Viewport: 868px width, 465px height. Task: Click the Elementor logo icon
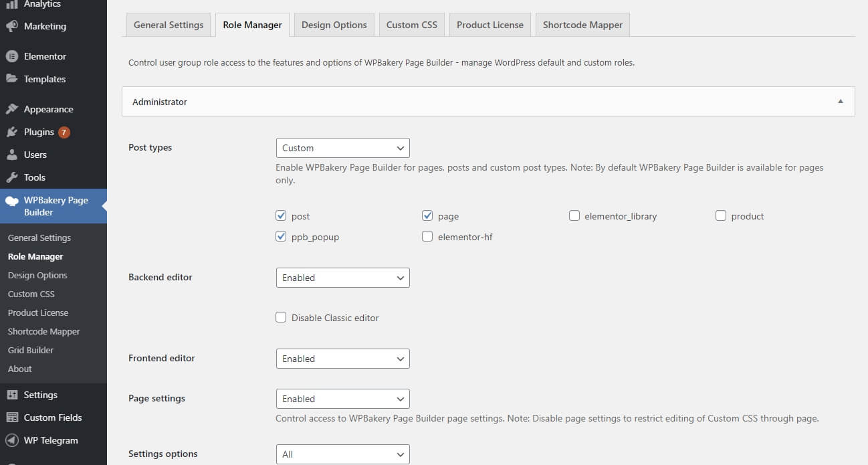point(12,56)
